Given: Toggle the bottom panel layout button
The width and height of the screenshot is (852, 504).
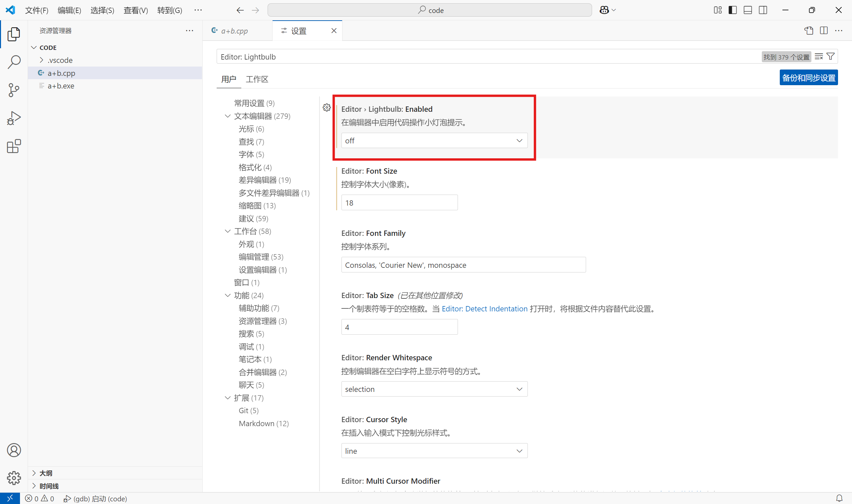Looking at the screenshot, I should click(x=747, y=10).
